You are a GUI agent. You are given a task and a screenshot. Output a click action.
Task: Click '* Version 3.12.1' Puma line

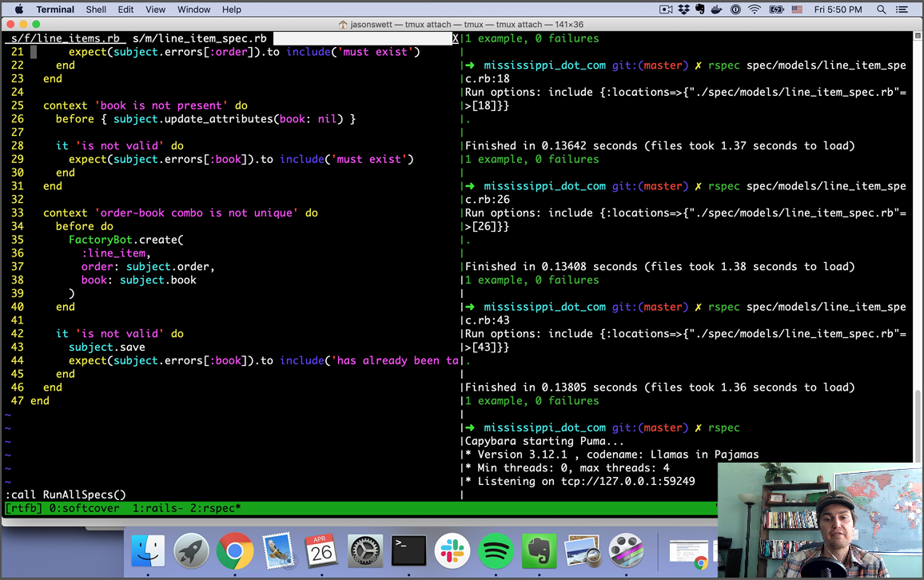coord(611,455)
